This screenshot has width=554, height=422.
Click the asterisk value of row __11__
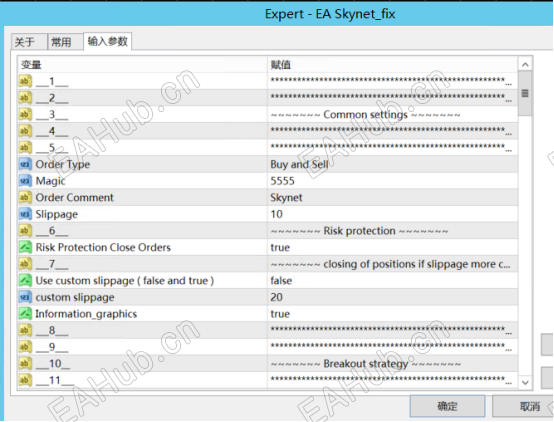[x=393, y=380]
